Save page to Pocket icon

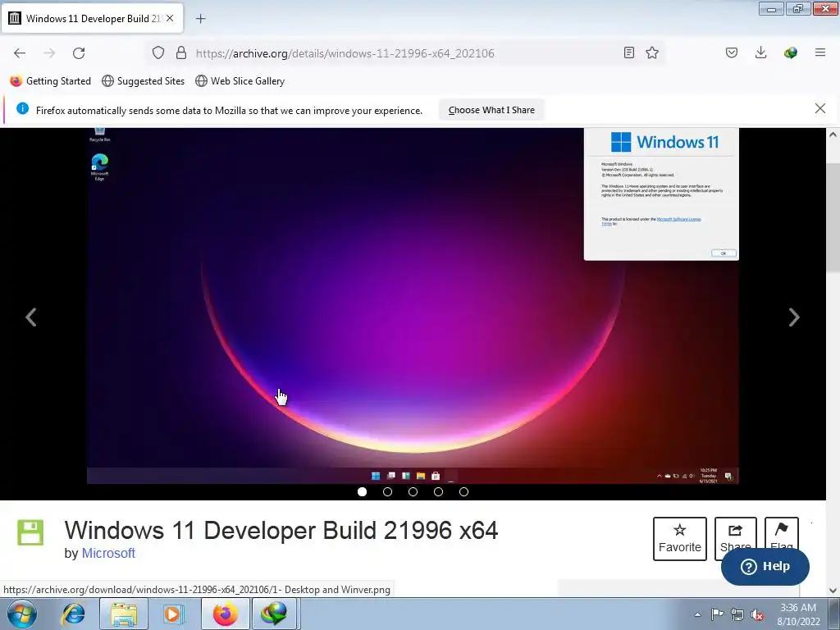point(732,52)
